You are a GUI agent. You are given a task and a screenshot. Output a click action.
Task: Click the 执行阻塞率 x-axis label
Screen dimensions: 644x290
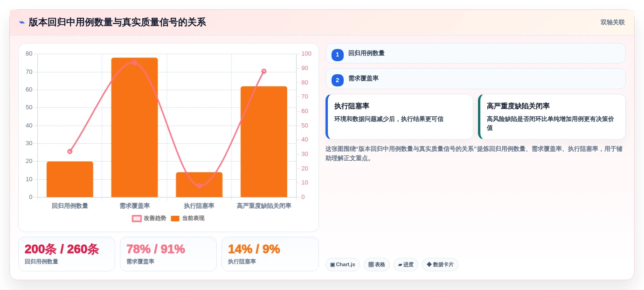(199, 206)
